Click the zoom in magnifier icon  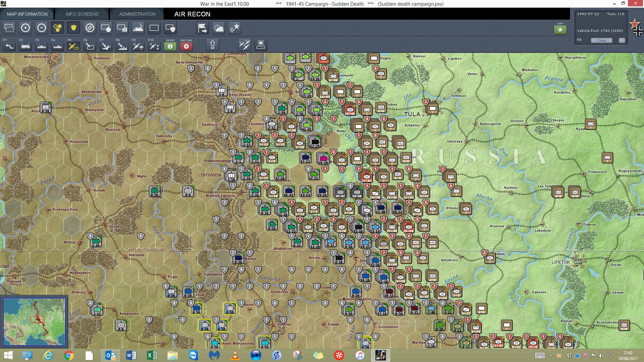(x=25, y=28)
